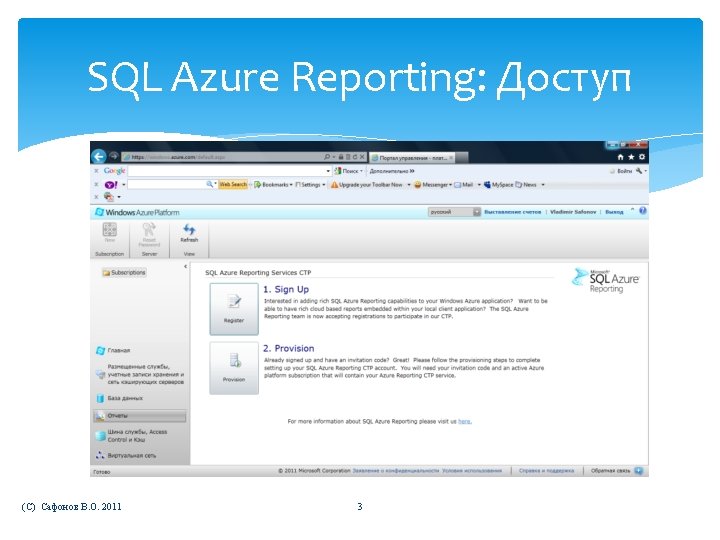Go forward with the browser forward arrow
This screenshot has width=720, height=540.
114,157
